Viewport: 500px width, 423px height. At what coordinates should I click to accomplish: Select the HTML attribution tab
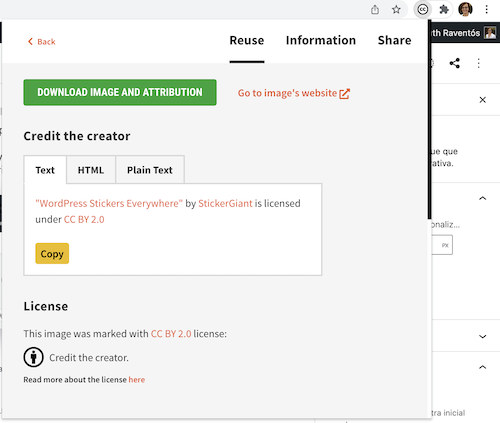[x=91, y=170]
